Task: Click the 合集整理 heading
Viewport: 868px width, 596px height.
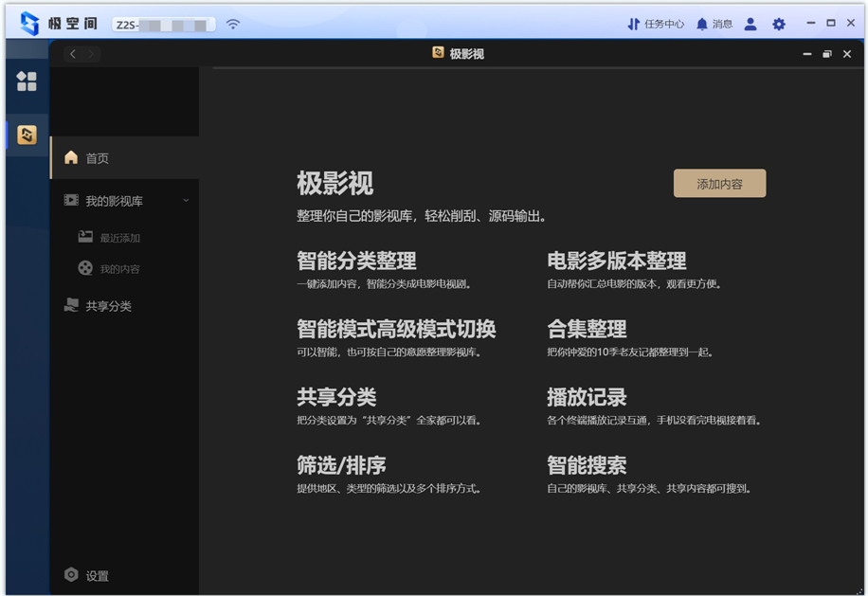Action: 587,329
